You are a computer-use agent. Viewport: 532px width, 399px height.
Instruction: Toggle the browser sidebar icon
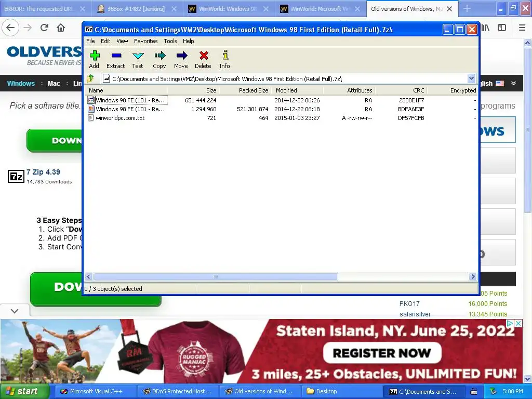pyautogui.click(x=502, y=28)
